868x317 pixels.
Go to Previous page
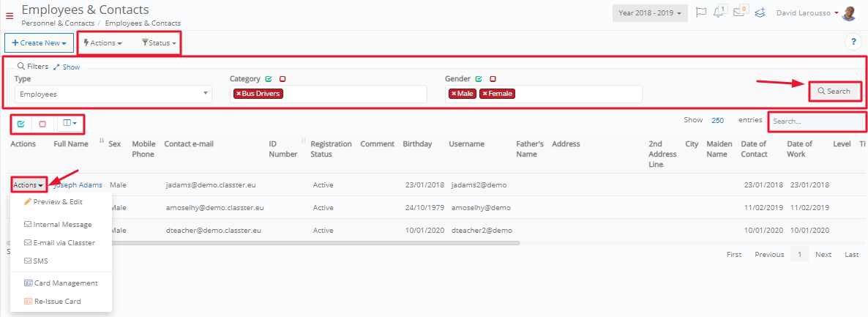tap(769, 254)
